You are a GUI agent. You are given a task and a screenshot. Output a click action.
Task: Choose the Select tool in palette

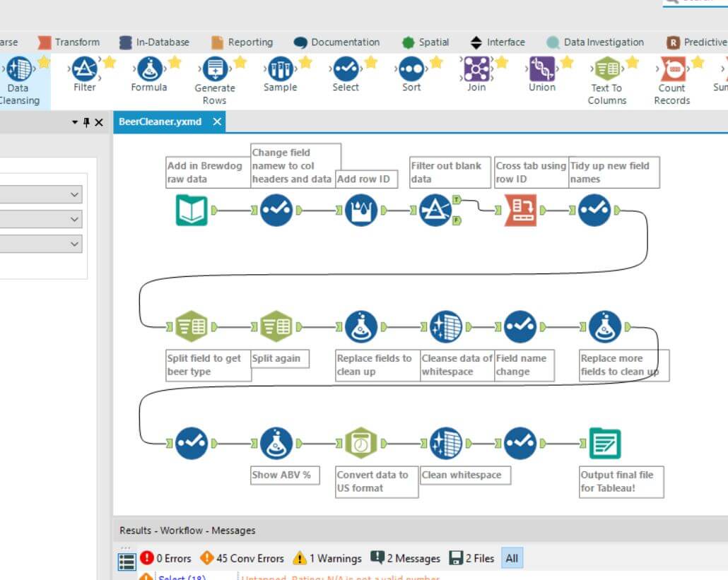click(346, 74)
